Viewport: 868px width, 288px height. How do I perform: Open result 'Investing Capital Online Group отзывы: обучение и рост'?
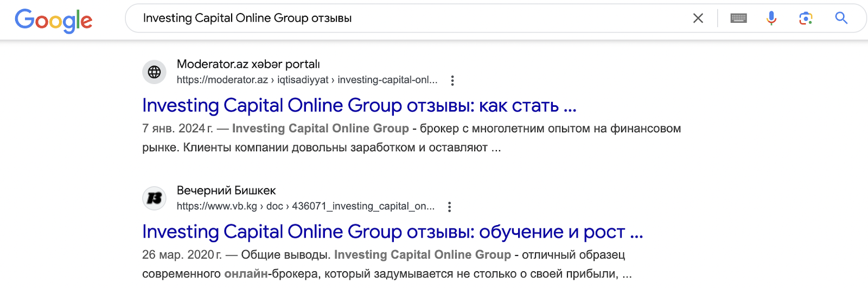click(393, 232)
